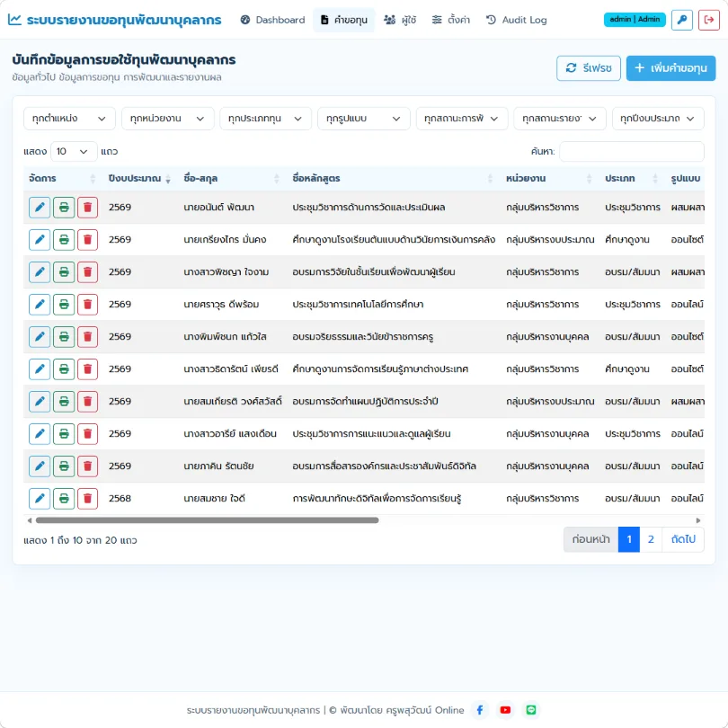
Task: Sort by the หน่วยงาน column header
Action: (549, 178)
